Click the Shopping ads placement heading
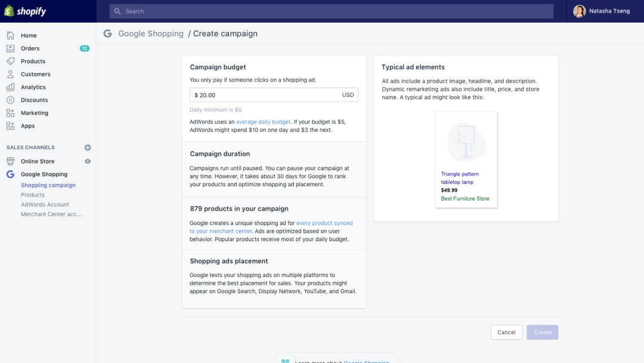Viewport: 644px width, 363px height. pyautogui.click(x=229, y=261)
